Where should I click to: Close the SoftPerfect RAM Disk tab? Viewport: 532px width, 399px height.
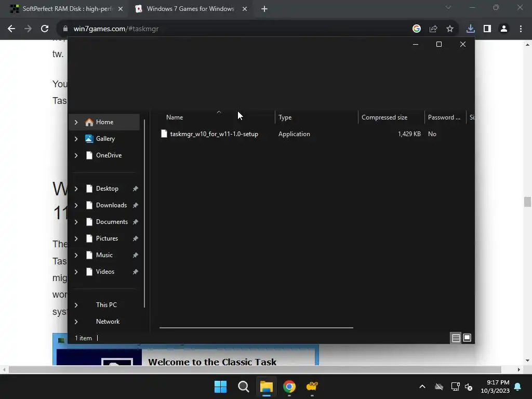click(x=121, y=9)
